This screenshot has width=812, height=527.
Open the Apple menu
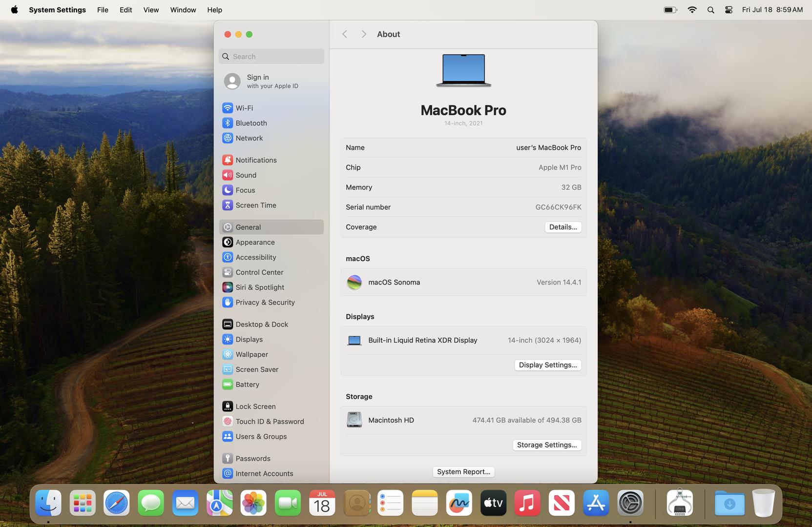[14, 10]
